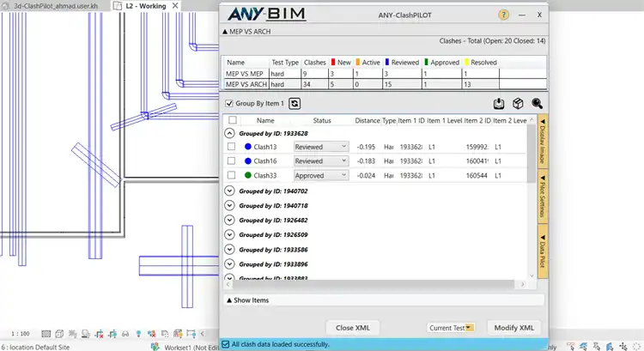Close the L2 - Working tab
Viewport: 644px width, 351px height.
pyautogui.click(x=175, y=6)
